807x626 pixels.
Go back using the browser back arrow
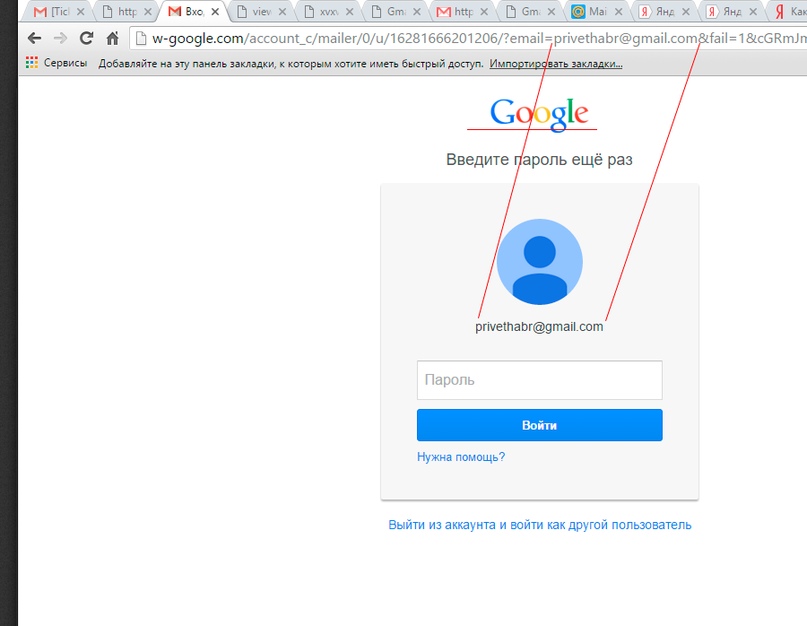(x=34, y=38)
